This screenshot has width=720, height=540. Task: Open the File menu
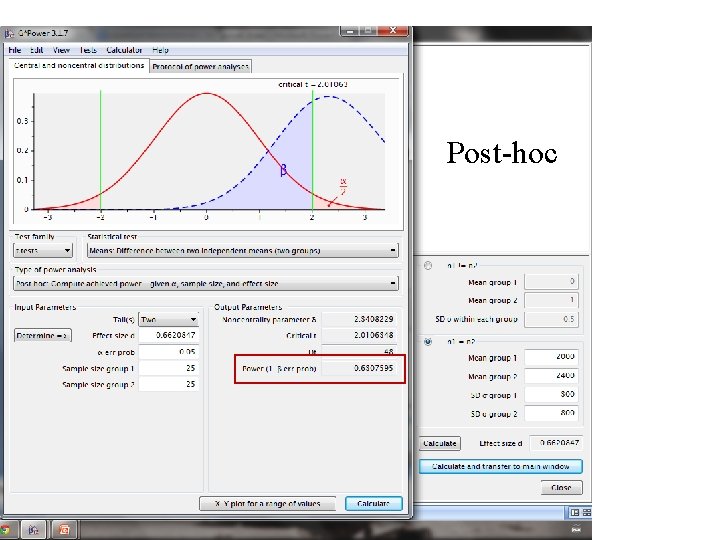[x=15, y=50]
